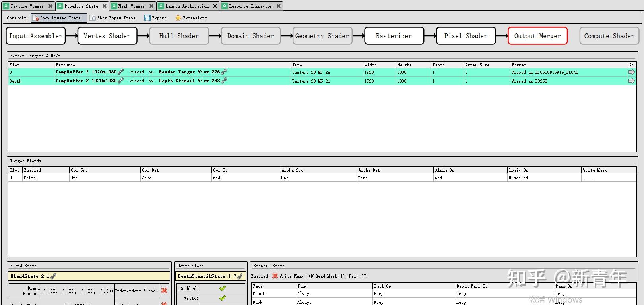Viewport: 644px width, 305px height.
Task: Toggle Show Unused Items button
Action: 59,18
